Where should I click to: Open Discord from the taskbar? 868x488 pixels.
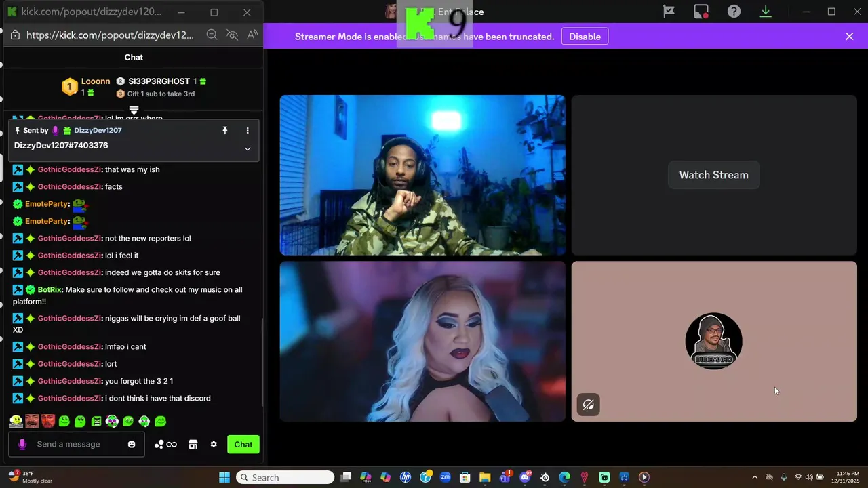click(525, 477)
